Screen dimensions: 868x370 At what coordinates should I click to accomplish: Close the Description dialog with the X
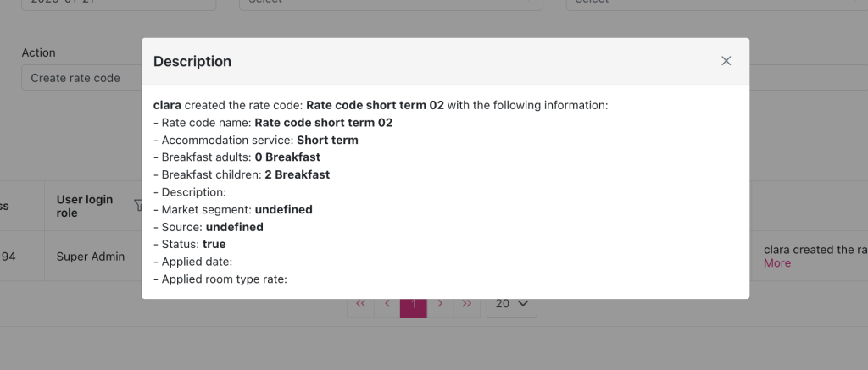point(726,61)
